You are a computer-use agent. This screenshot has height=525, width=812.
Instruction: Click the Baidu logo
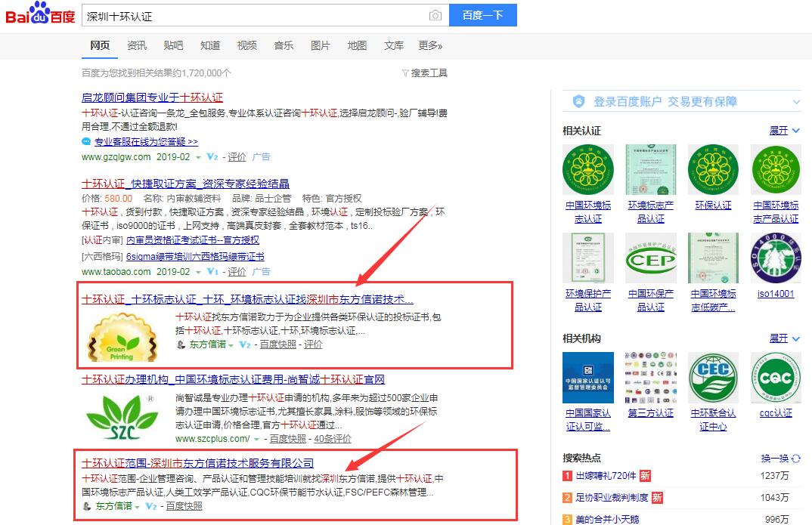(40, 15)
